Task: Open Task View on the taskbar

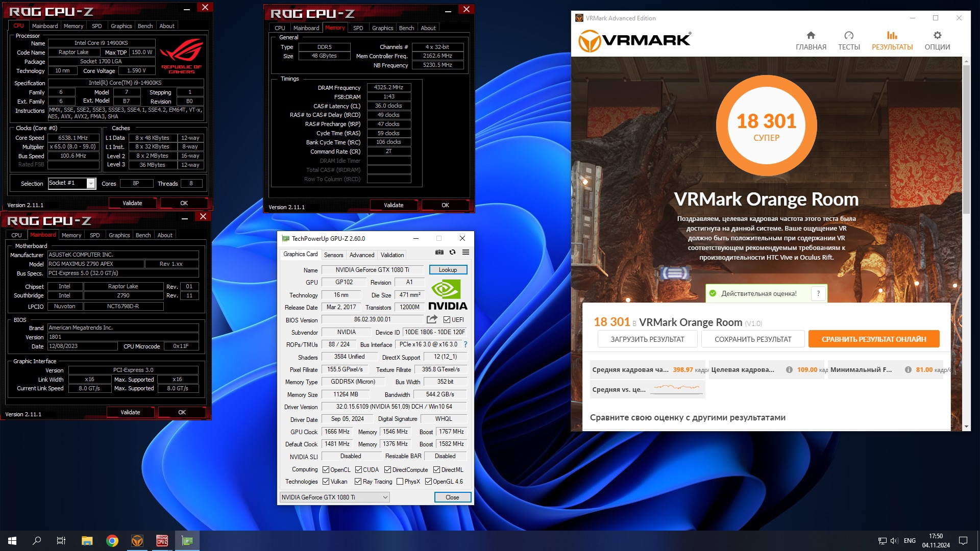Action: (x=61, y=541)
